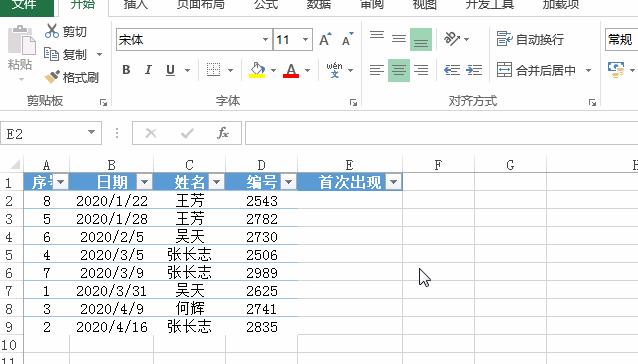This screenshot has height=364, width=638.
Task: Open copy options dropdown arrow
Action: 99,54
